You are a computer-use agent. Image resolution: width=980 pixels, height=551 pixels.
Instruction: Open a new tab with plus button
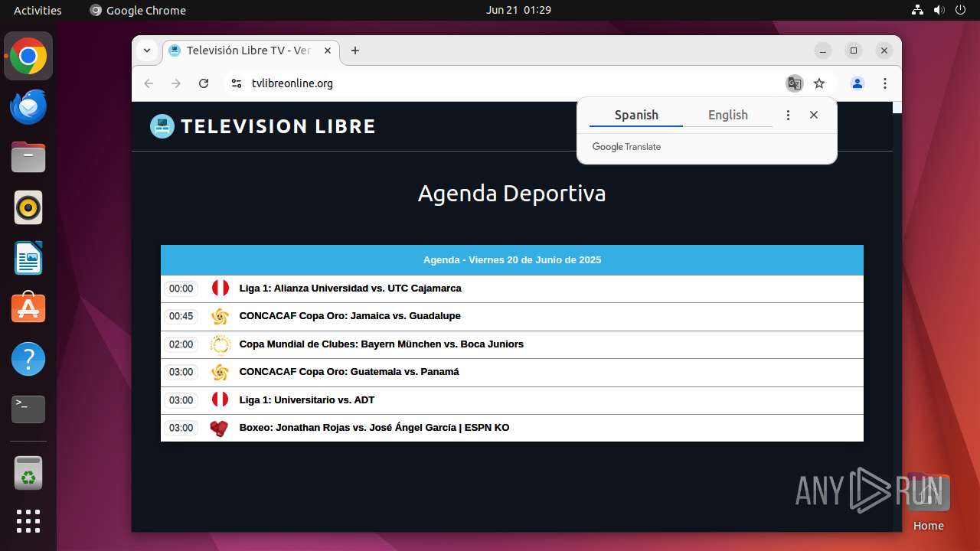pyautogui.click(x=355, y=51)
